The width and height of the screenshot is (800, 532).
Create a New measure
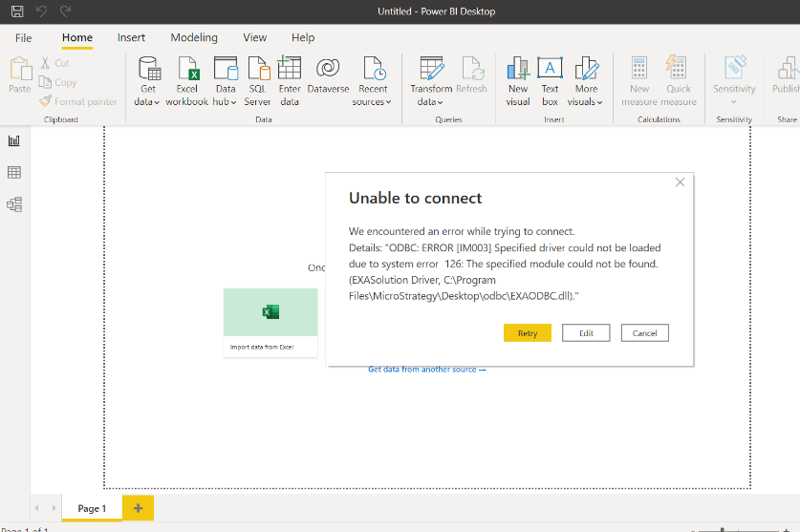coord(639,81)
